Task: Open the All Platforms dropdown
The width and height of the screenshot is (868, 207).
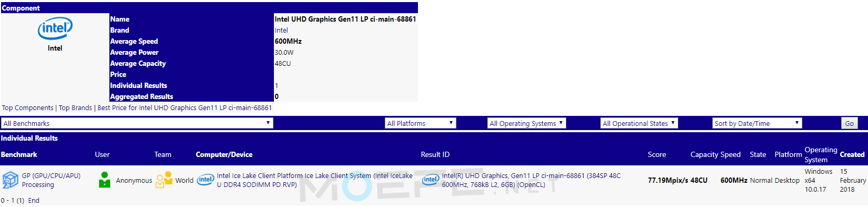Action: tap(421, 123)
